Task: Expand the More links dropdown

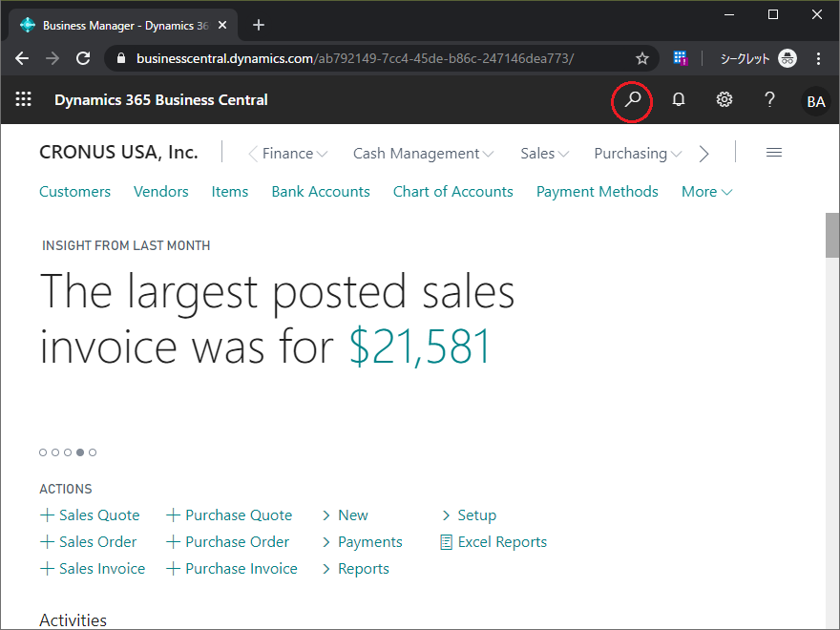Action: coord(706,192)
